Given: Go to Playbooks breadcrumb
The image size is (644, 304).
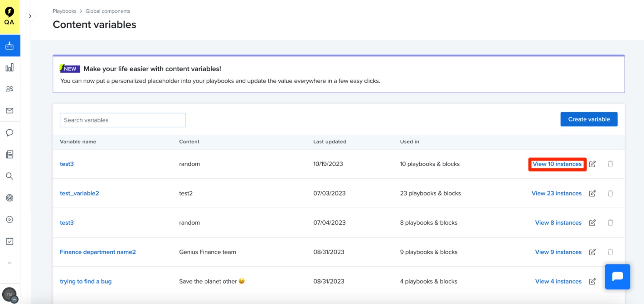Looking at the screenshot, I should coord(64,11).
